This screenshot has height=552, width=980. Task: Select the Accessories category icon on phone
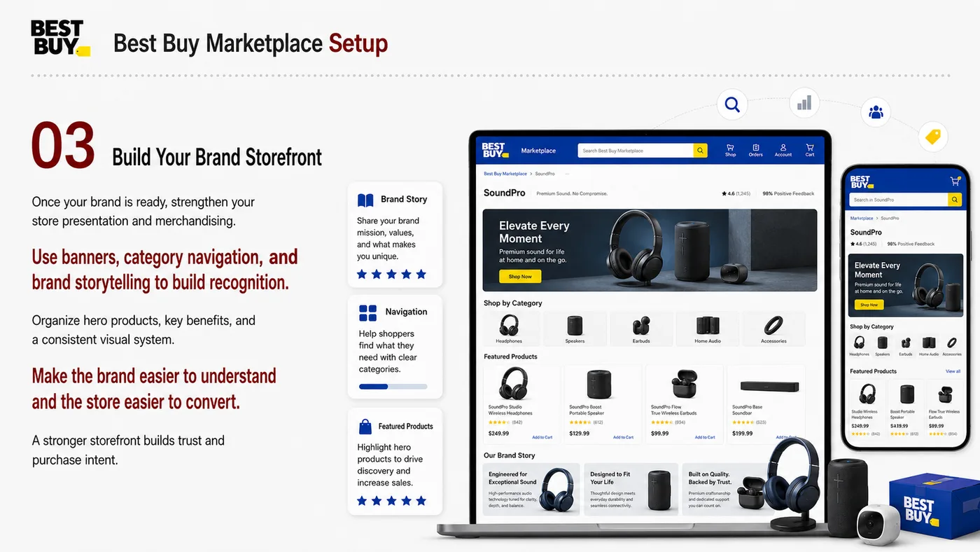click(x=952, y=343)
